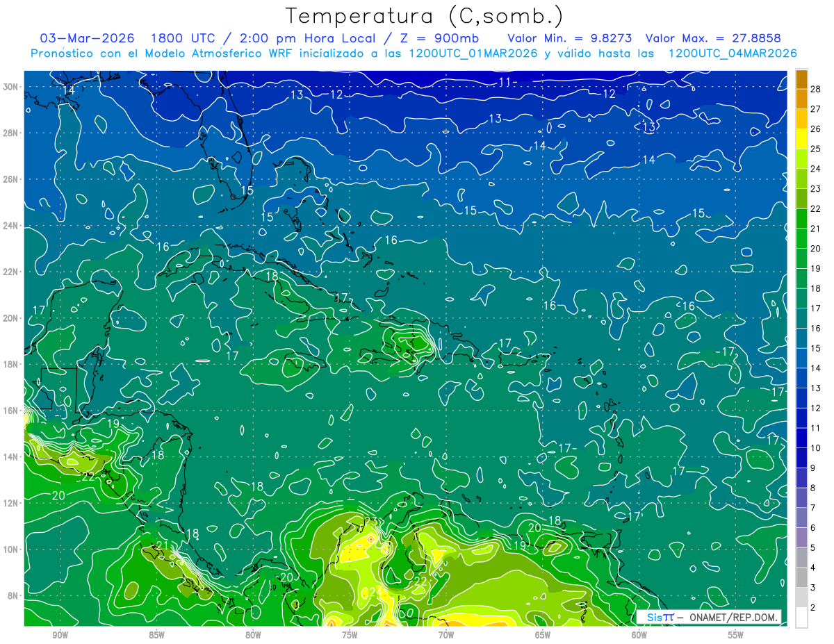Click the bright yellow colorbar swatch
The height and width of the screenshot is (644, 834).
(x=801, y=139)
